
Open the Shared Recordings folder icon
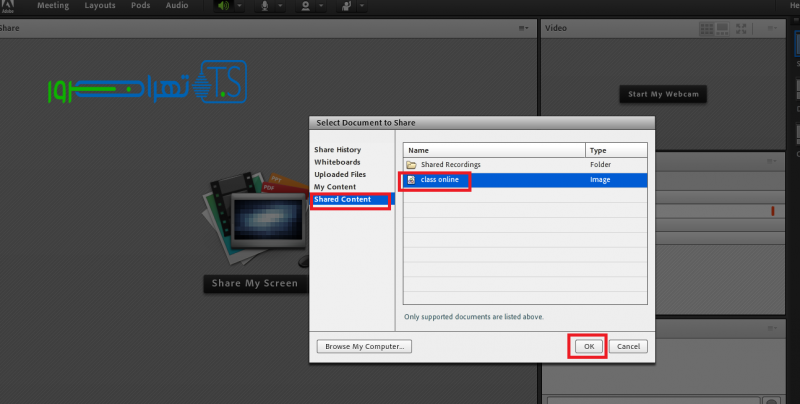pyautogui.click(x=411, y=164)
